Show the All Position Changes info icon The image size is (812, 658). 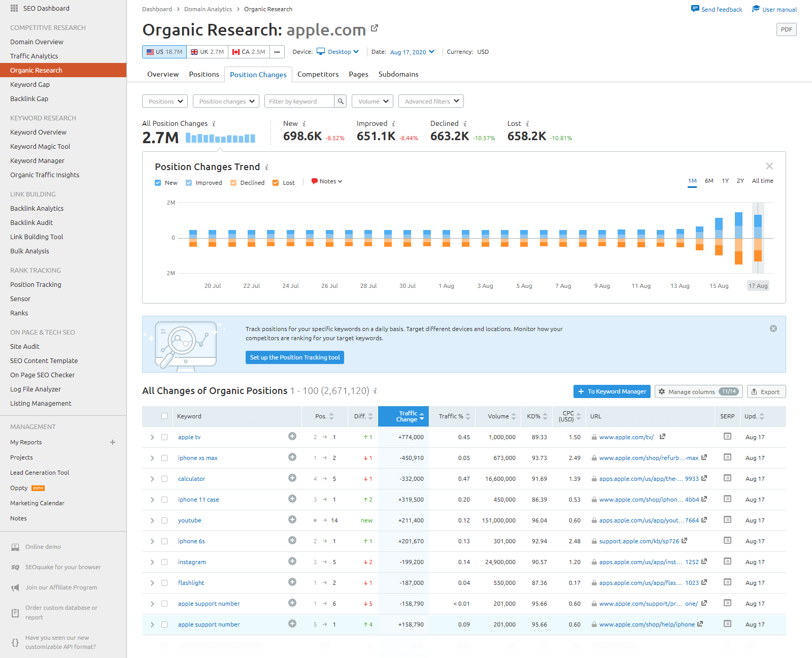[214, 123]
